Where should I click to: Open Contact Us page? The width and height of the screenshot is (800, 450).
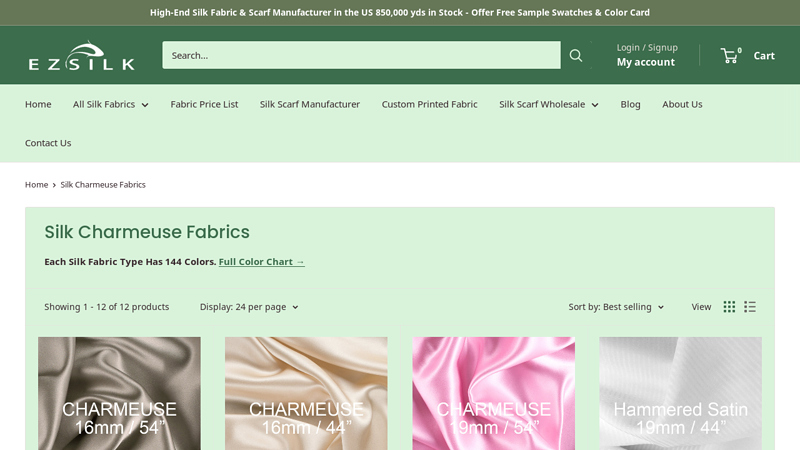coord(48,143)
